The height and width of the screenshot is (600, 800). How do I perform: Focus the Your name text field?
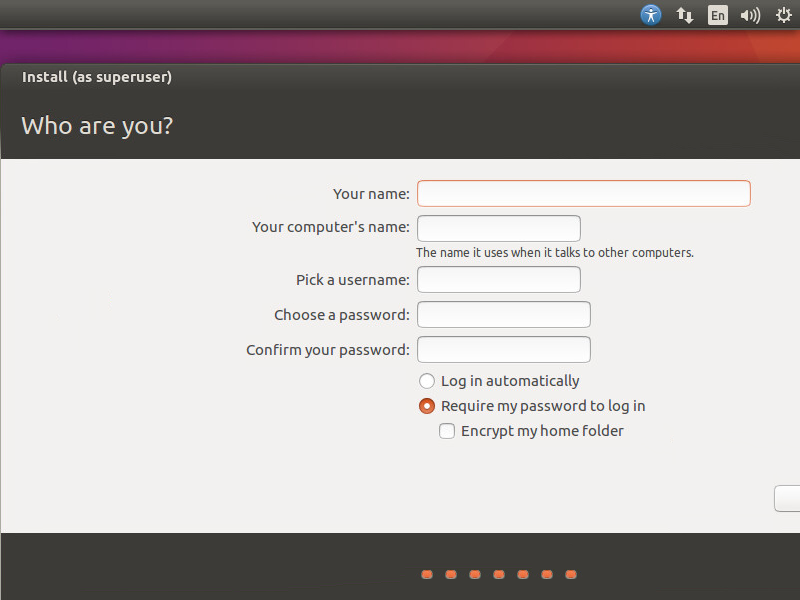pos(583,193)
